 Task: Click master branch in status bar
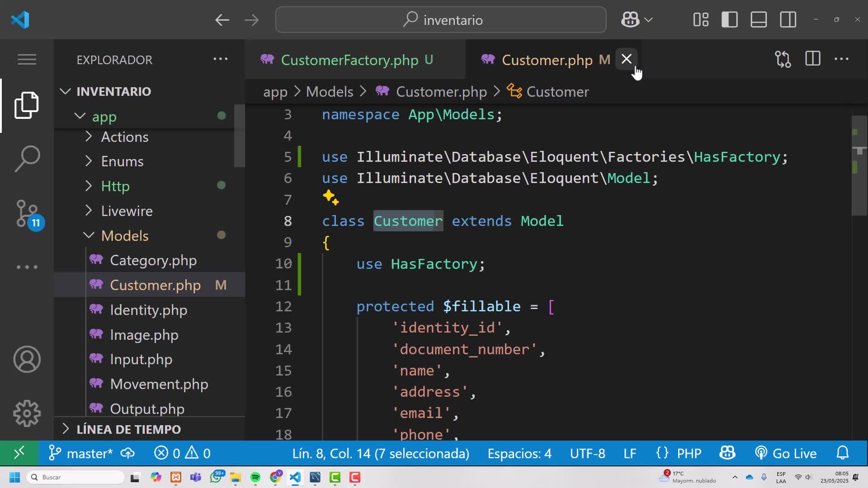point(80,453)
